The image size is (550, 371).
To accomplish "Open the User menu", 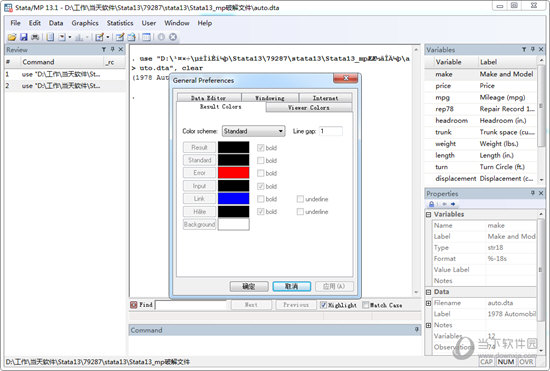I will [149, 23].
